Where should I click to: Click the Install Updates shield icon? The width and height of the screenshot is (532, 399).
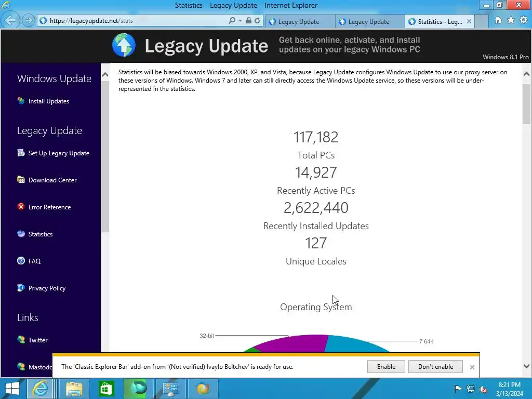tap(21, 101)
